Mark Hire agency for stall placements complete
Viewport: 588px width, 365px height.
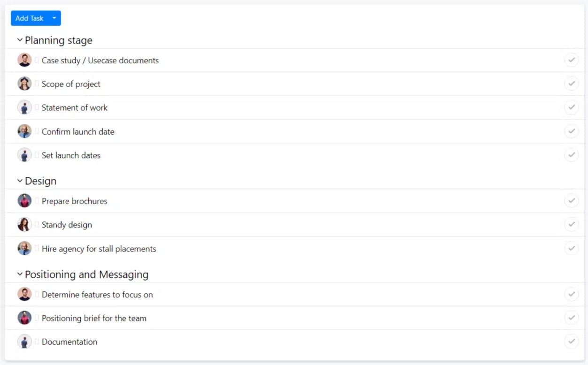pyautogui.click(x=571, y=248)
